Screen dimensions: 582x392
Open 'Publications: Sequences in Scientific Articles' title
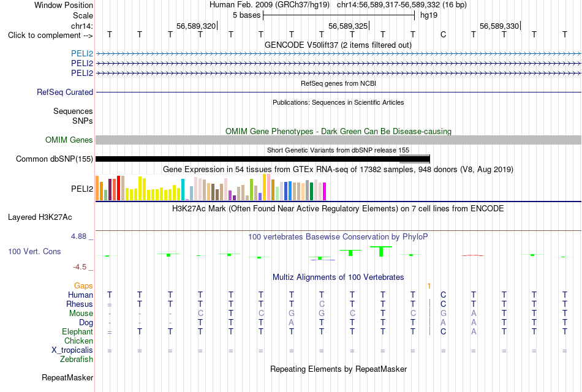coord(338,102)
